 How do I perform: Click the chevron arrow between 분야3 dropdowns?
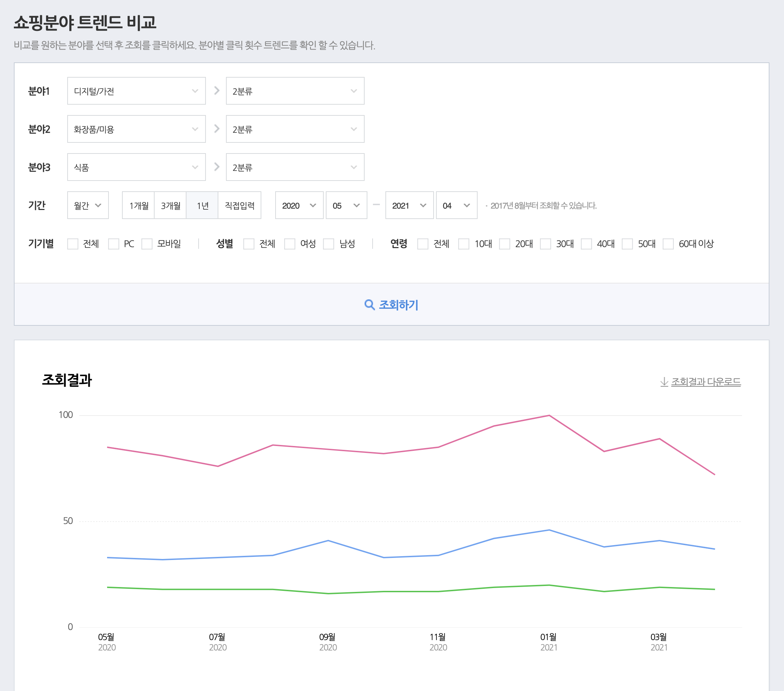[217, 167]
